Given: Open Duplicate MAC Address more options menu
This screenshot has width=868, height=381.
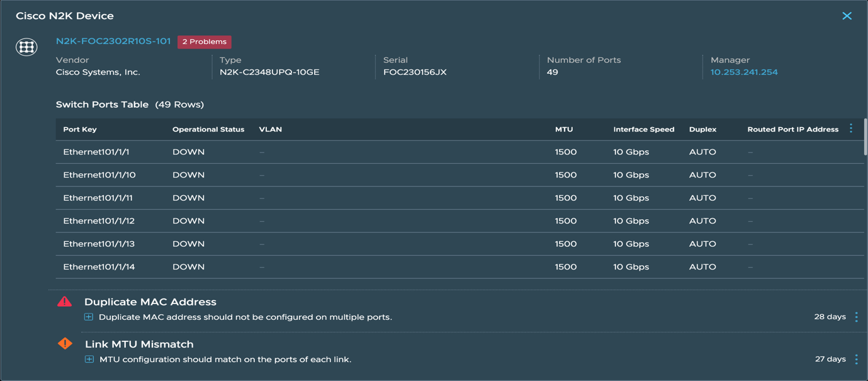Looking at the screenshot, I should click(856, 317).
